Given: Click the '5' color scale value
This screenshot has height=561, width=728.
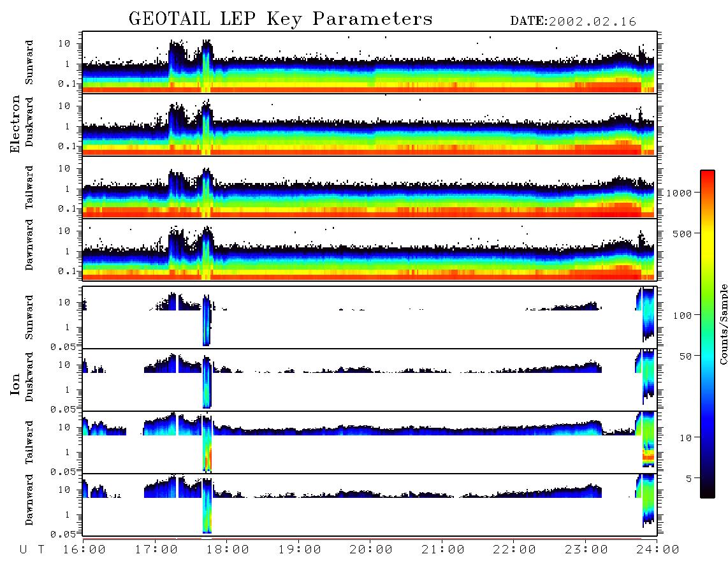Looking at the screenshot, I should (689, 478).
